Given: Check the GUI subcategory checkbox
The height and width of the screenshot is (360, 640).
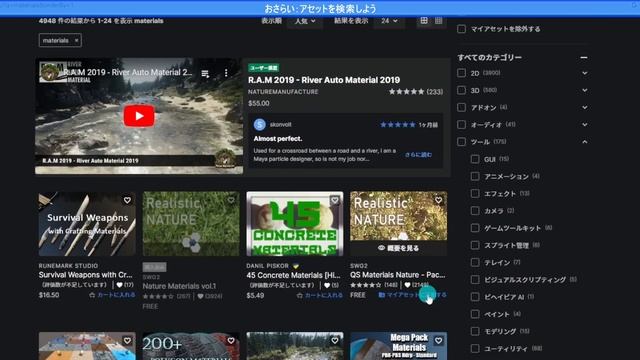Looking at the screenshot, I should [475, 159].
